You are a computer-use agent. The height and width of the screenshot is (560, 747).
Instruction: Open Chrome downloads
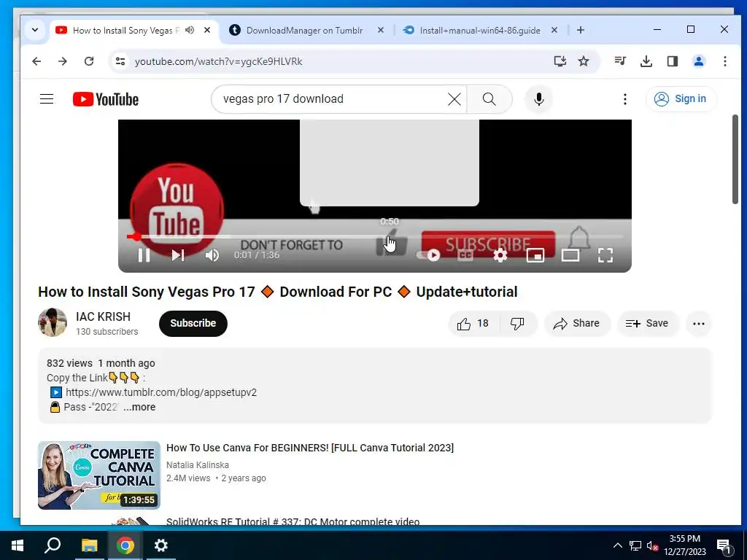(646, 61)
